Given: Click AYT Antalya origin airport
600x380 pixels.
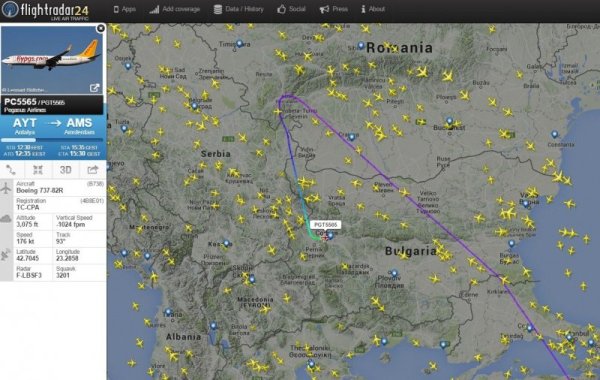Looking at the screenshot, I should coord(25,126).
